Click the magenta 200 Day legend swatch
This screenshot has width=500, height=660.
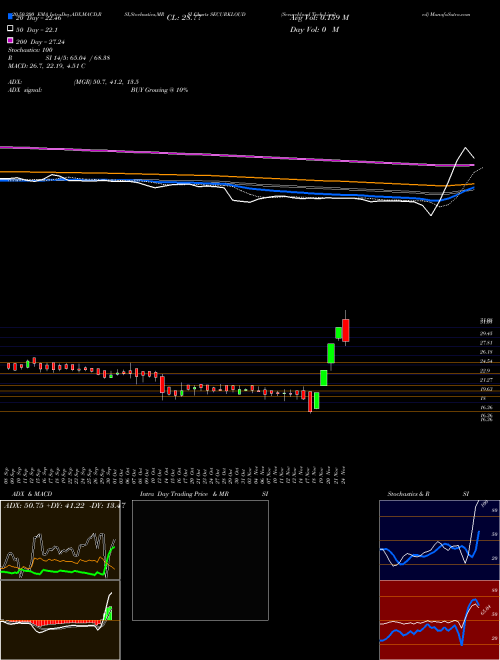pyautogui.click(x=10, y=40)
